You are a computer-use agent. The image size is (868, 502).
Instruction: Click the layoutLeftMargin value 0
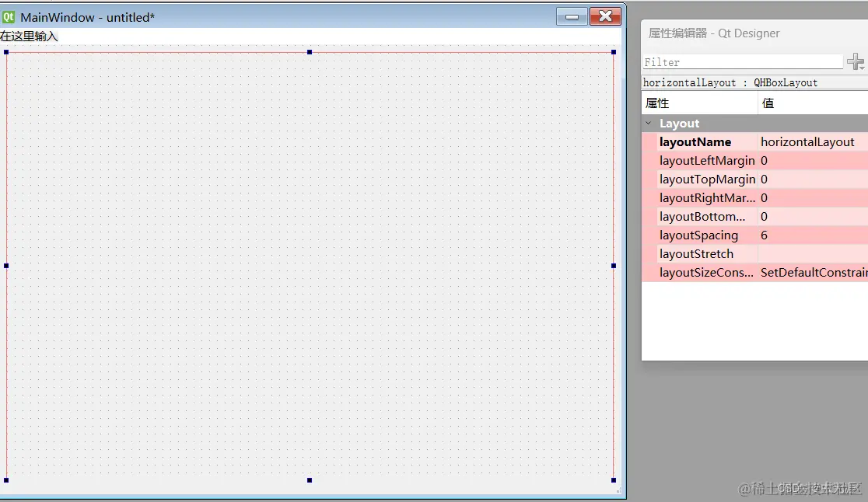813,161
